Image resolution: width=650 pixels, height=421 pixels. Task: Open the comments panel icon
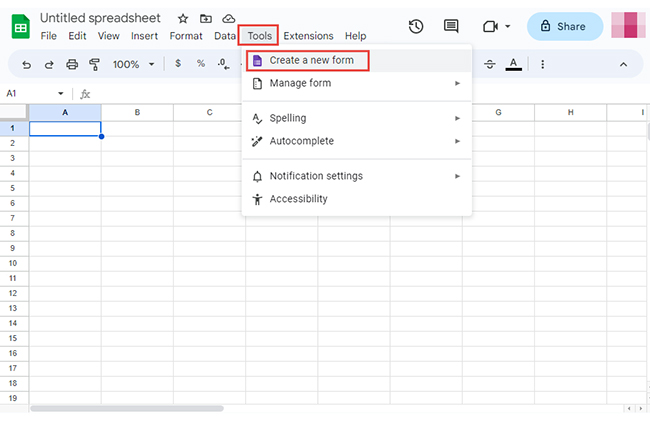pyautogui.click(x=451, y=27)
